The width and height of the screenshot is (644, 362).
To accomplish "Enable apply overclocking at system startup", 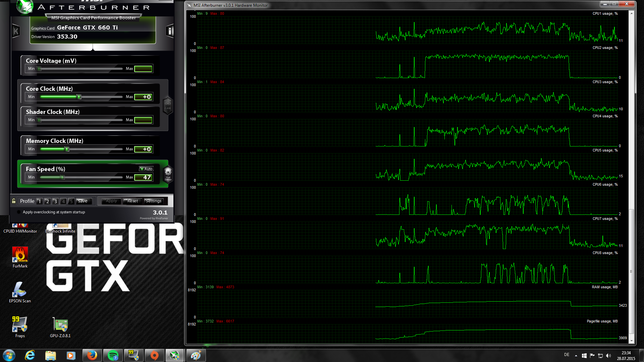I will coord(19,212).
